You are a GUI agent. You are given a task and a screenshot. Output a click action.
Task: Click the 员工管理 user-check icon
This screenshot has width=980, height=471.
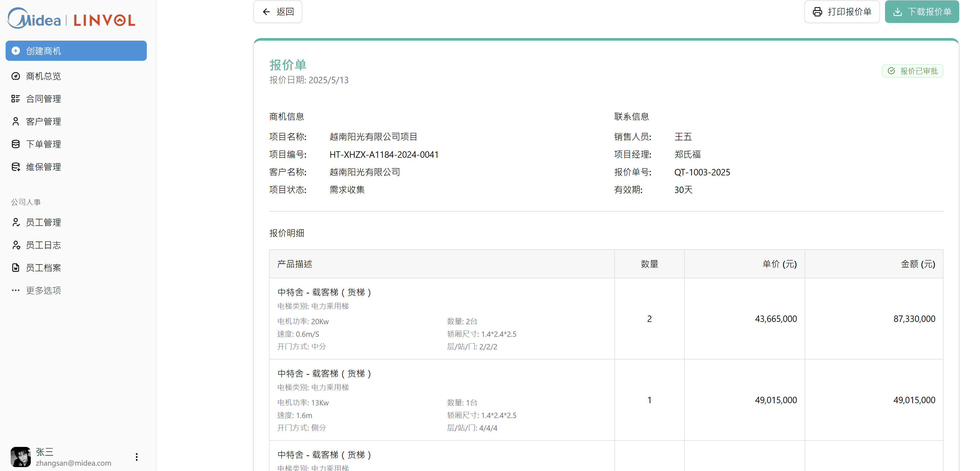point(16,222)
